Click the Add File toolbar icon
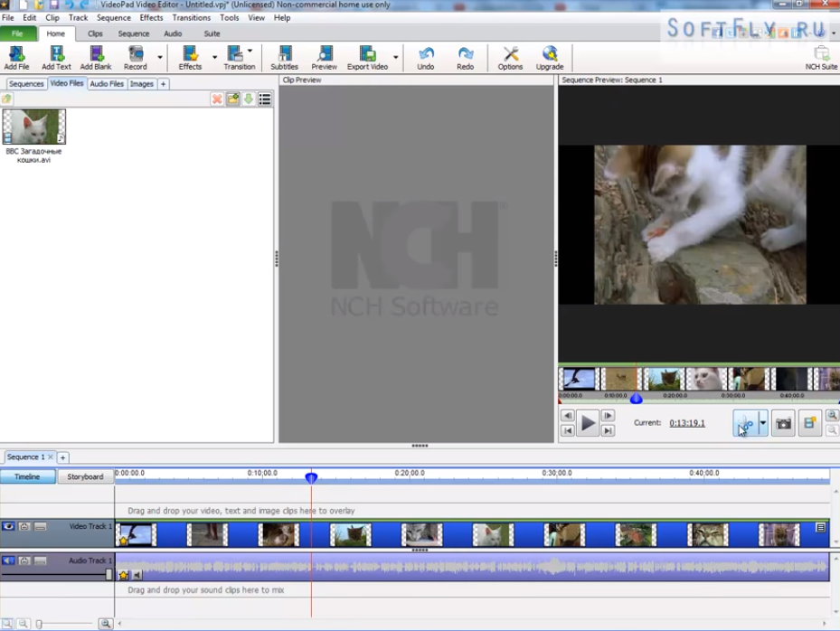This screenshot has width=840, height=631. (x=16, y=58)
